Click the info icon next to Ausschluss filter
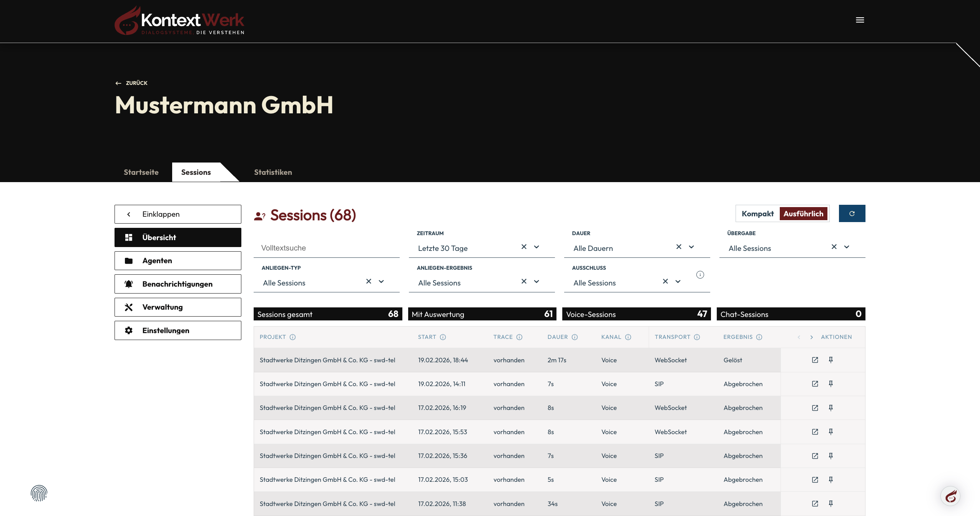The width and height of the screenshot is (980, 516). [699, 275]
